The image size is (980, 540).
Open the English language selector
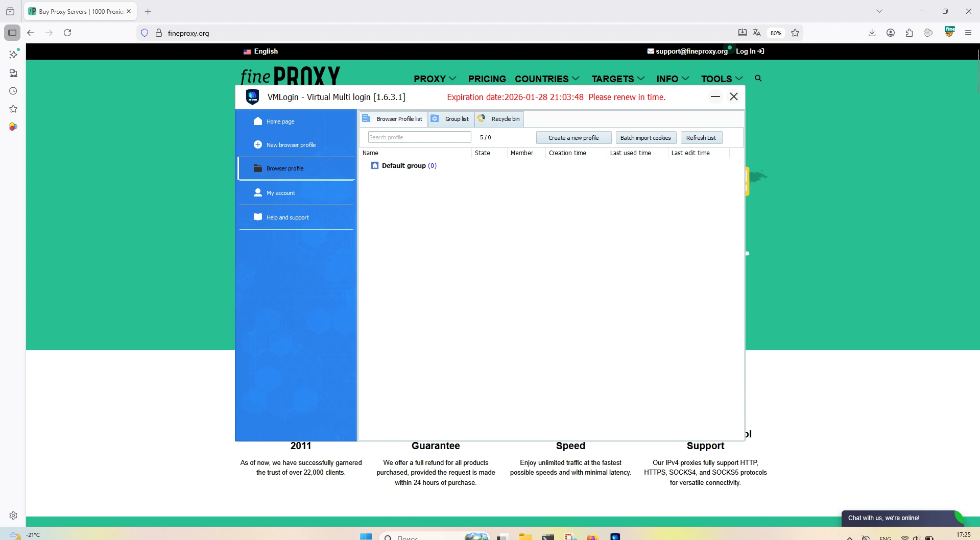261,51
